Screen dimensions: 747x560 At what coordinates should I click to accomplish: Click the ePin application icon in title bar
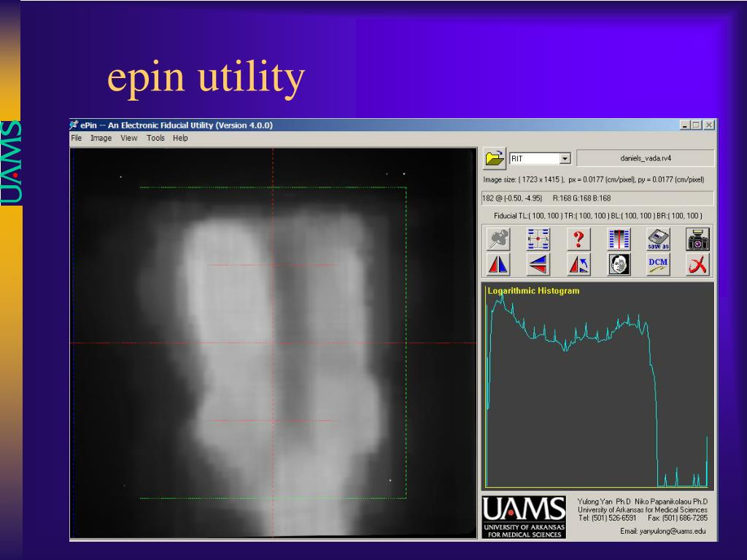click(74, 125)
